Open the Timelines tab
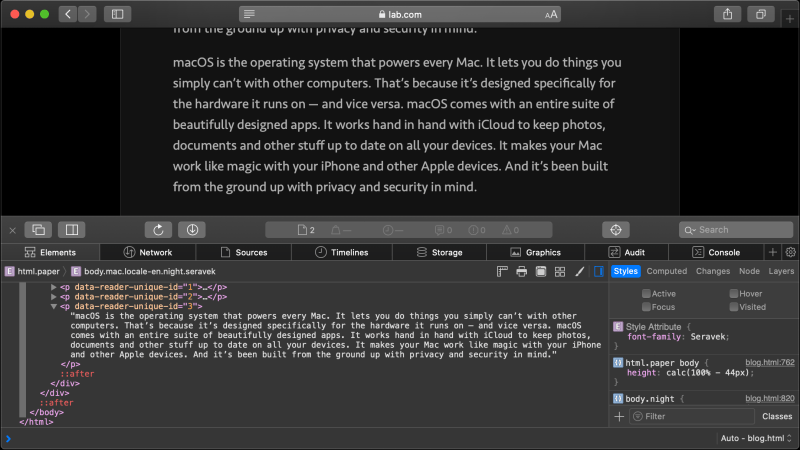The height and width of the screenshot is (450, 800). pyautogui.click(x=341, y=252)
